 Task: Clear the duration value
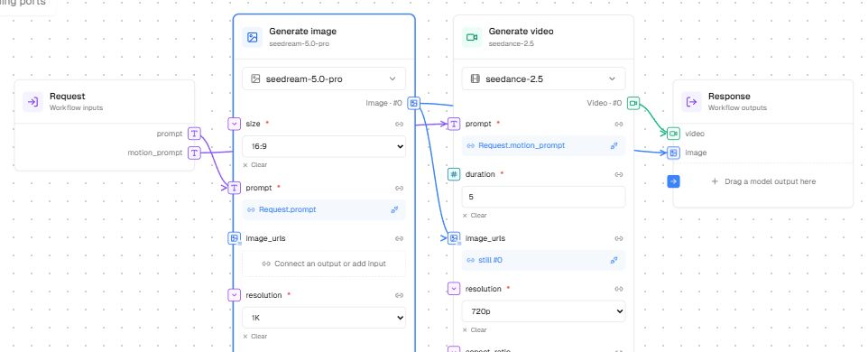coord(475,216)
